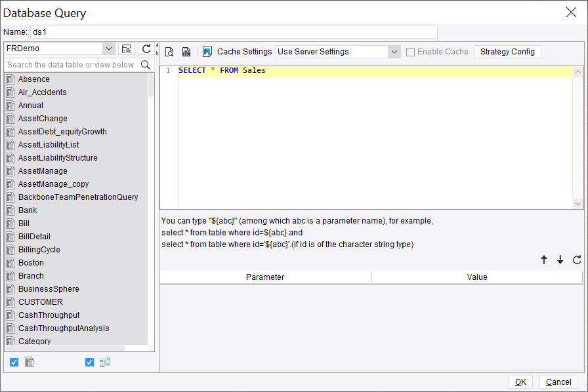588x392 pixels.
Task: Click the search magnifier in the table search bar
Action: [x=146, y=66]
